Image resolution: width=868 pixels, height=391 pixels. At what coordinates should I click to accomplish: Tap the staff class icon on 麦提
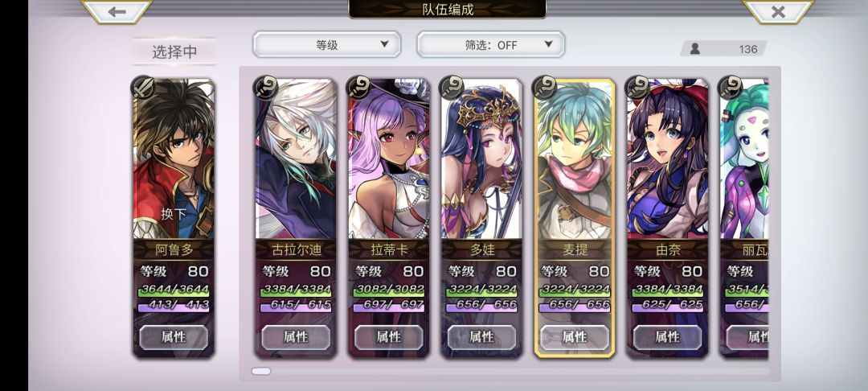click(x=544, y=88)
